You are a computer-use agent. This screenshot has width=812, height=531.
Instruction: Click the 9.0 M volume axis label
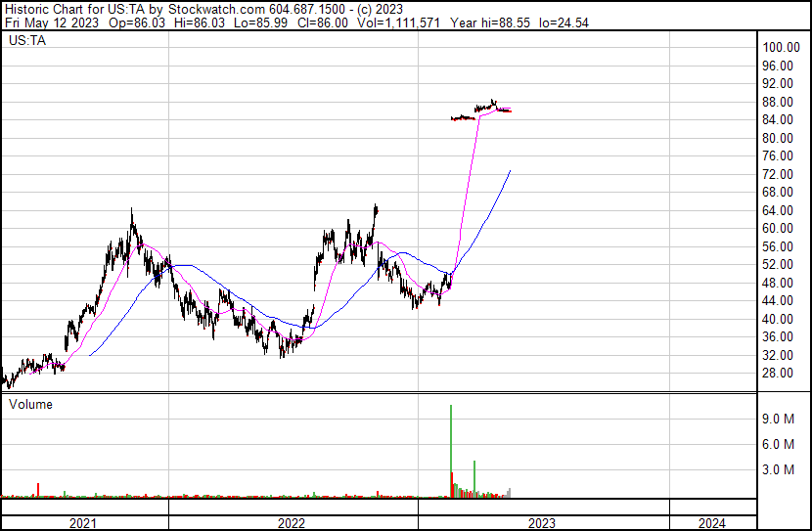783,420
